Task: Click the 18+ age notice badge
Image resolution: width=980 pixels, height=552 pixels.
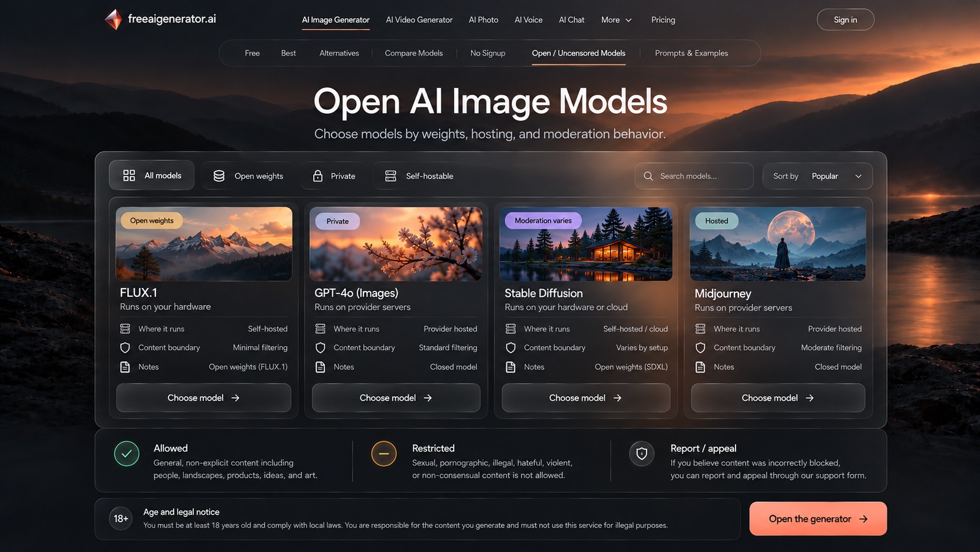Action: 121,519
